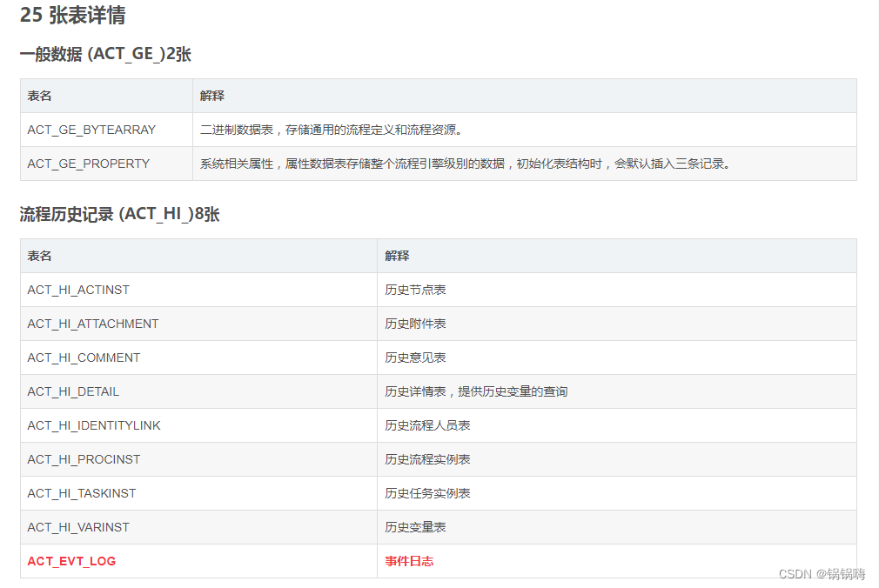Select the red ACT_EVT_LOG table name
Screen dimensions: 879x588
coord(70,561)
